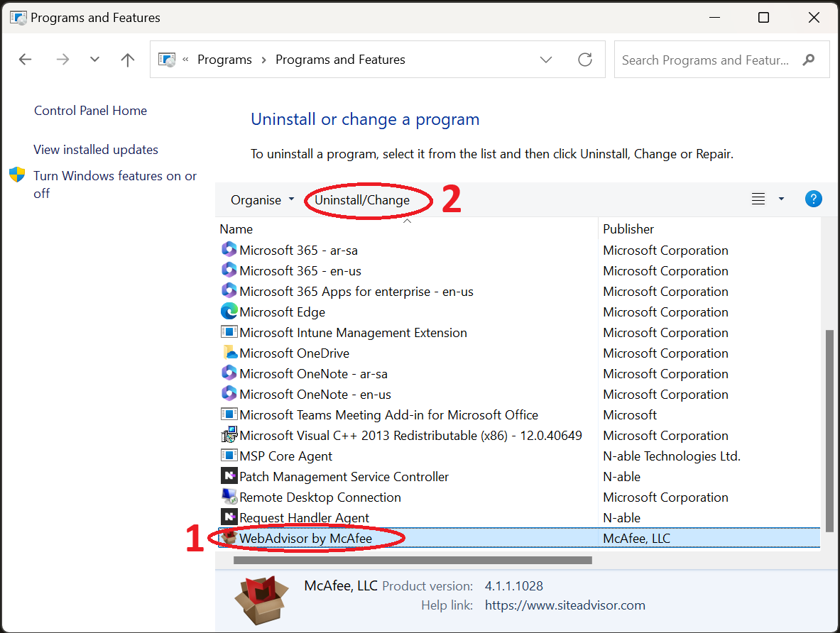Open help with the question mark icon
This screenshot has height=633, width=840.
coord(813,199)
